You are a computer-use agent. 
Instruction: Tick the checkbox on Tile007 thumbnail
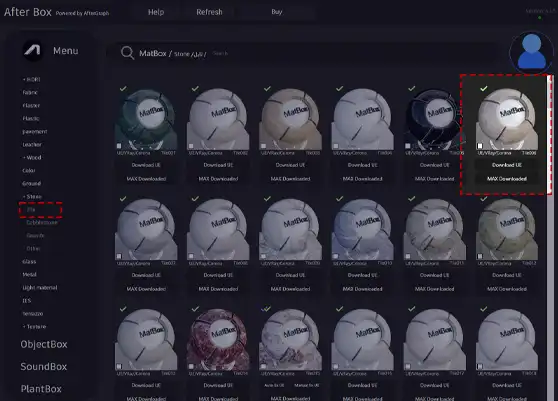[119, 256]
